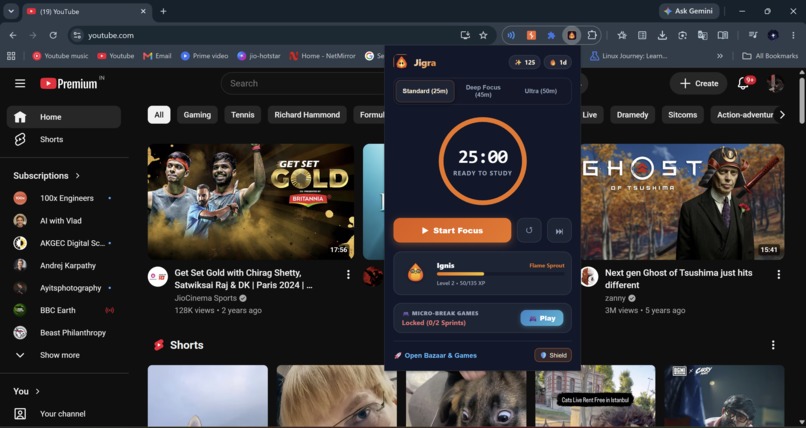The height and width of the screenshot is (428, 806).
Task: Switch to the (19) YouTube tab
Action: pos(86,11)
